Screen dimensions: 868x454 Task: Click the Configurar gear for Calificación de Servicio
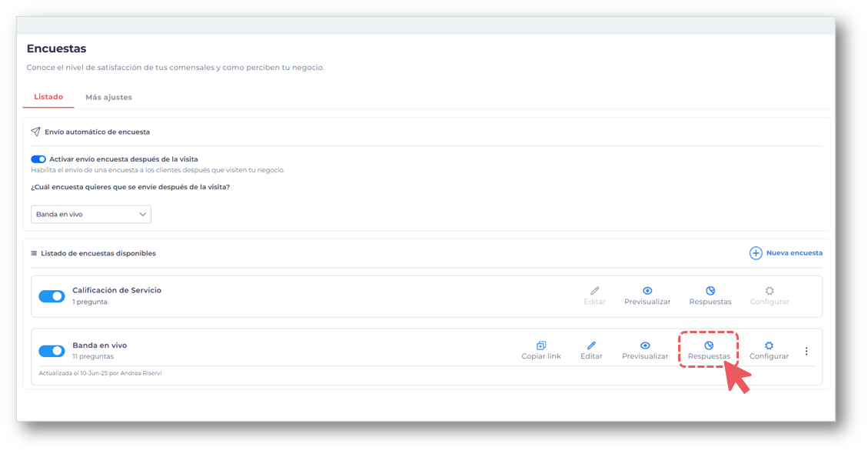tap(770, 291)
